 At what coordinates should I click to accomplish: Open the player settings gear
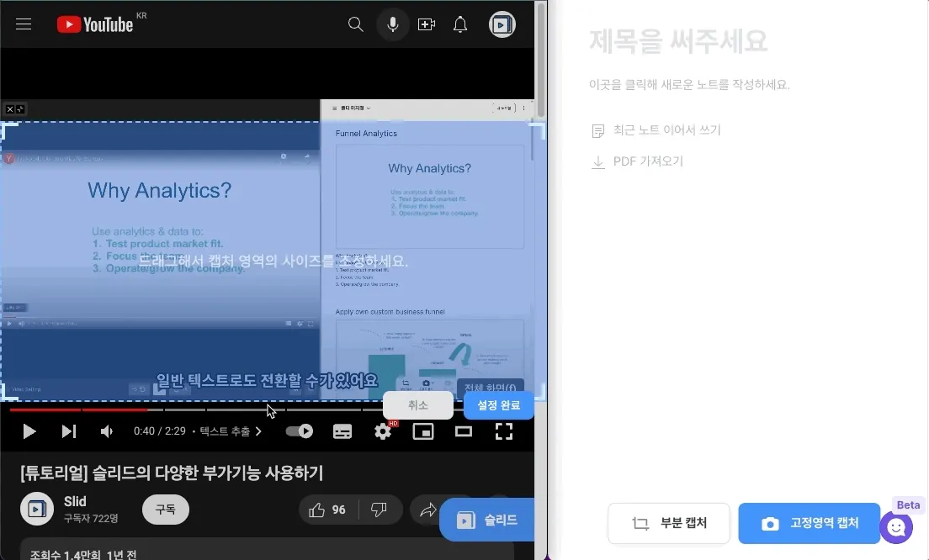coord(383,431)
